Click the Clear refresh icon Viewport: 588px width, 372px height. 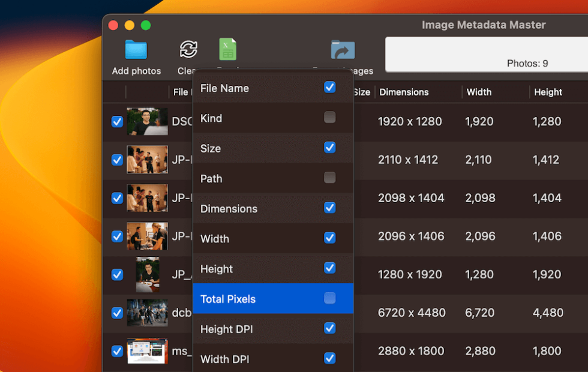pos(188,49)
